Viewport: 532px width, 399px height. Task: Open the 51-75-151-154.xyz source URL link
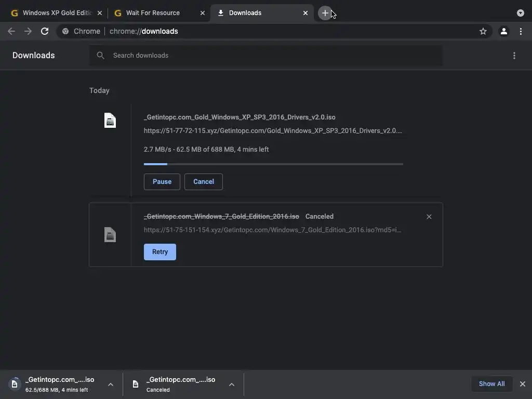[x=272, y=230]
